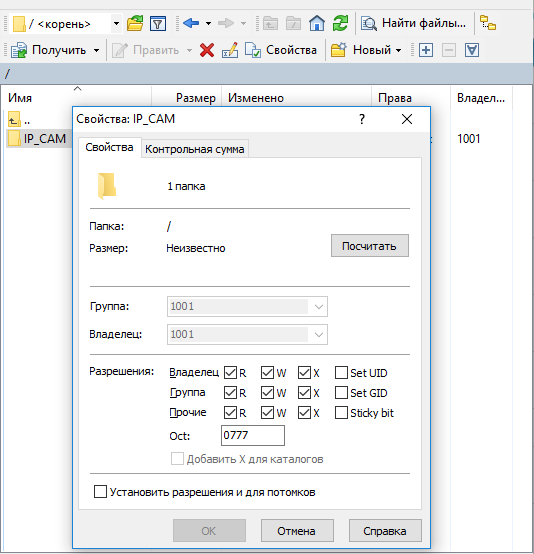Click the Отмена button
This screenshot has height=554, width=534.
click(297, 531)
